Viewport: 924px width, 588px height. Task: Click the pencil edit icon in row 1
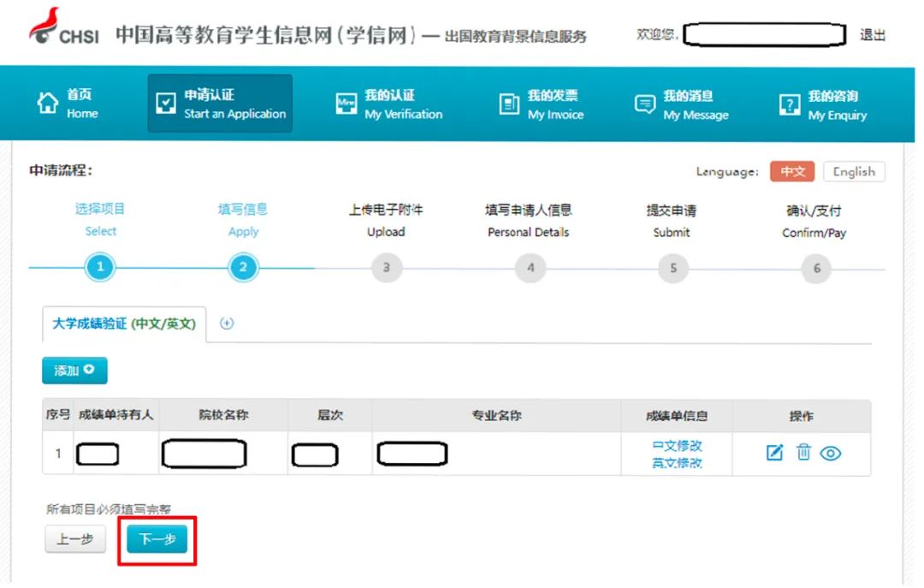(x=774, y=453)
